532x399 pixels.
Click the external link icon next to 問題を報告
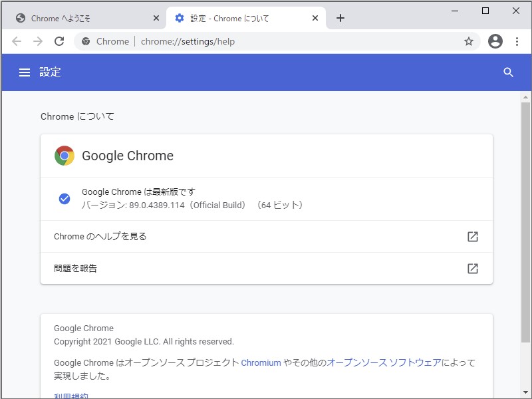tap(473, 269)
